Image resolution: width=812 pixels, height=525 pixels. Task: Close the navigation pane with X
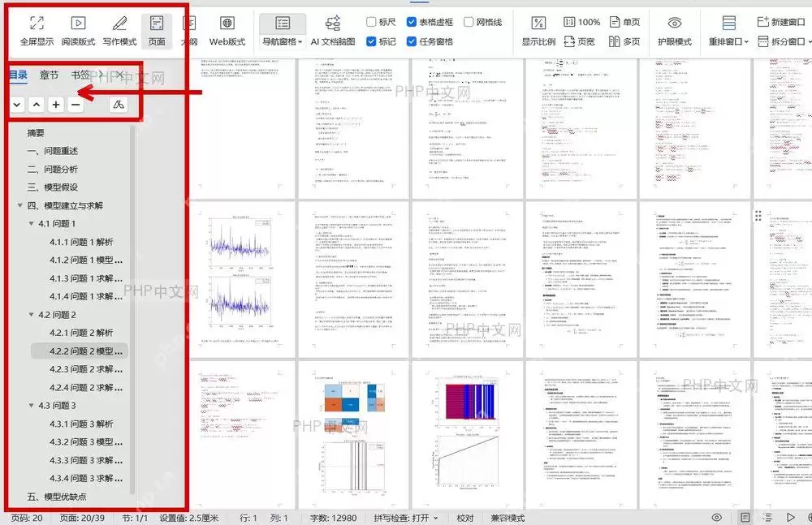pyautogui.click(x=119, y=75)
